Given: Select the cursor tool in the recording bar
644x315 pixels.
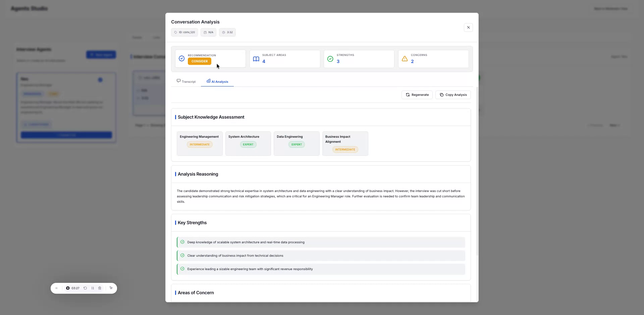Looking at the screenshot, I should (x=111, y=288).
